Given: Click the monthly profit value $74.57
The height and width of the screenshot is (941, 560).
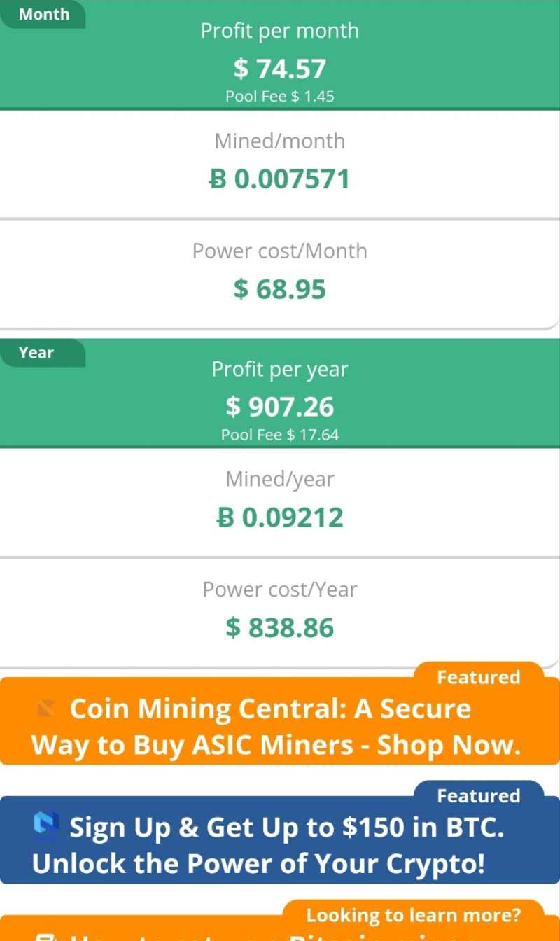Looking at the screenshot, I should (x=280, y=69).
